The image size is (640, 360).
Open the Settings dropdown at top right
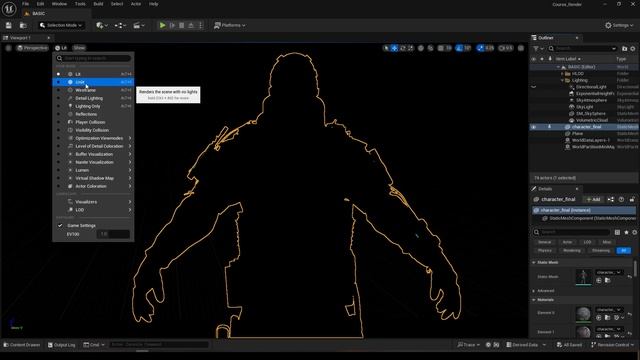click(x=619, y=25)
